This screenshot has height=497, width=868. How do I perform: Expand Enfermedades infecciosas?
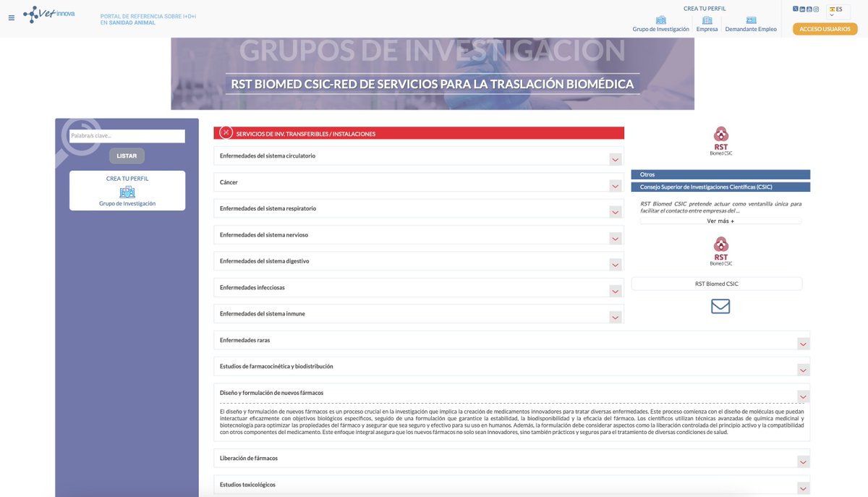pyautogui.click(x=616, y=291)
